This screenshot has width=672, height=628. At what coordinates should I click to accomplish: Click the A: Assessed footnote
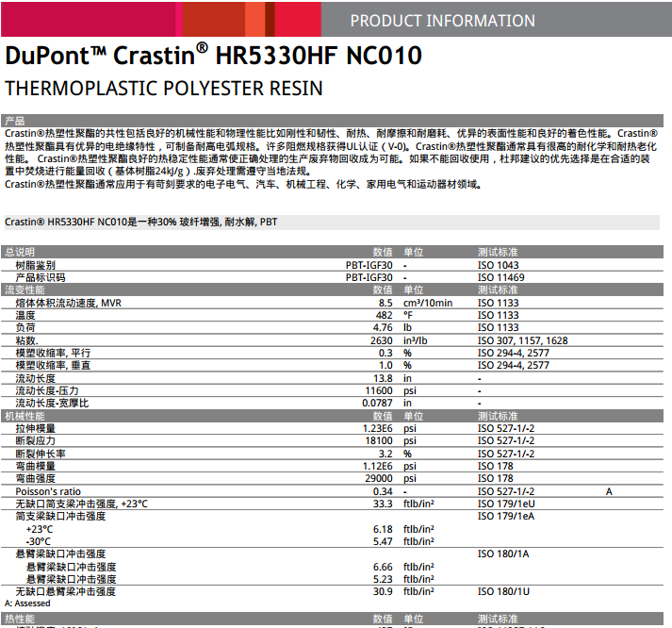pos(27,603)
